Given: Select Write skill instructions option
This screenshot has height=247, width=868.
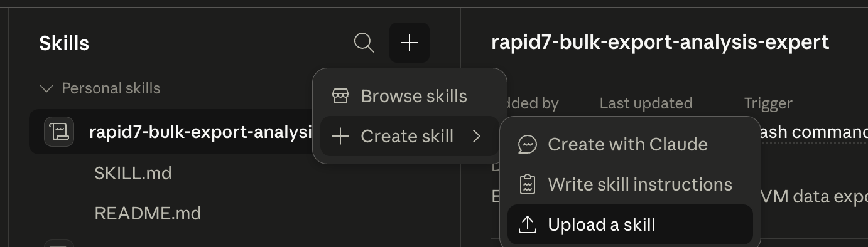Looking at the screenshot, I should click(x=630, y=184).
